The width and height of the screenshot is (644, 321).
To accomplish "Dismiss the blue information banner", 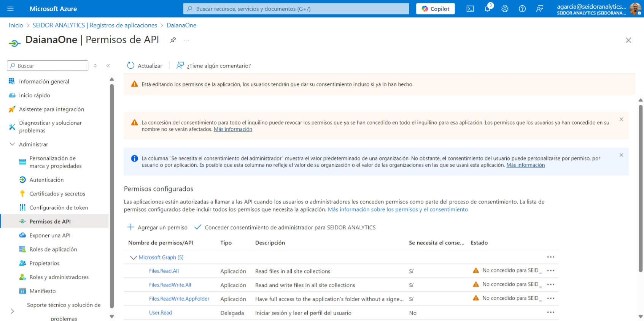I will (x=621, y=155).
